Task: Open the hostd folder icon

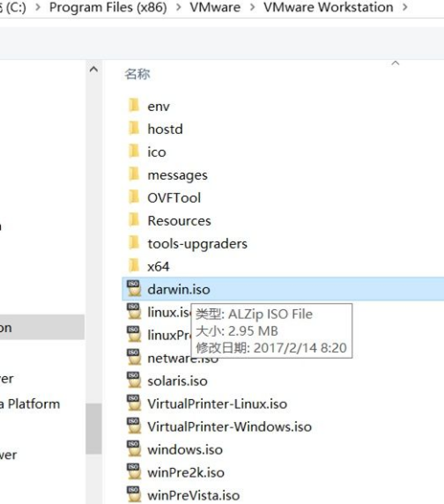Action: (134, 129)
